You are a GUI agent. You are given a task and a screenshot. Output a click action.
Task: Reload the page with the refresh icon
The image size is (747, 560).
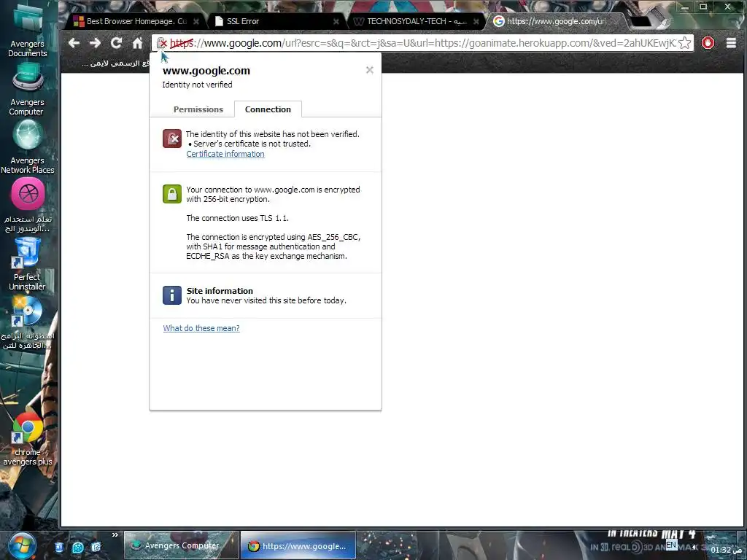[116, 43]
